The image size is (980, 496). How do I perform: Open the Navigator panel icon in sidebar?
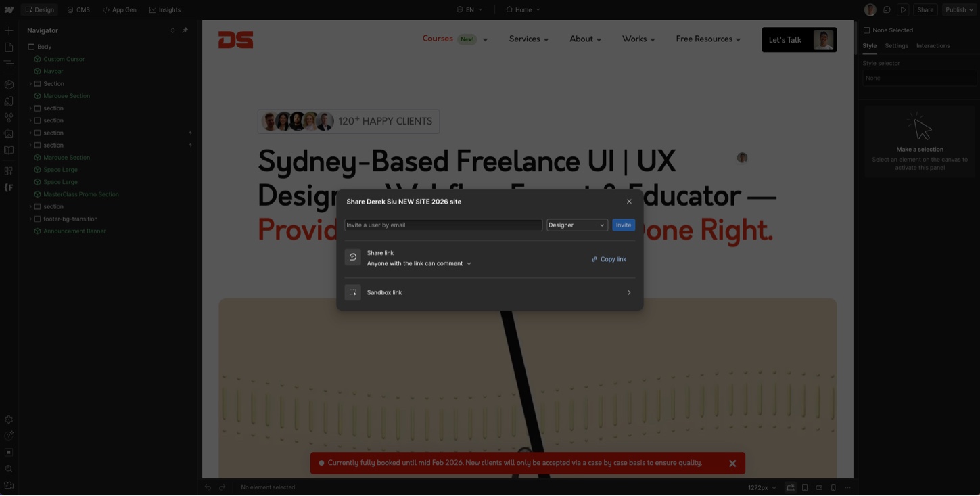click(9, 64)
